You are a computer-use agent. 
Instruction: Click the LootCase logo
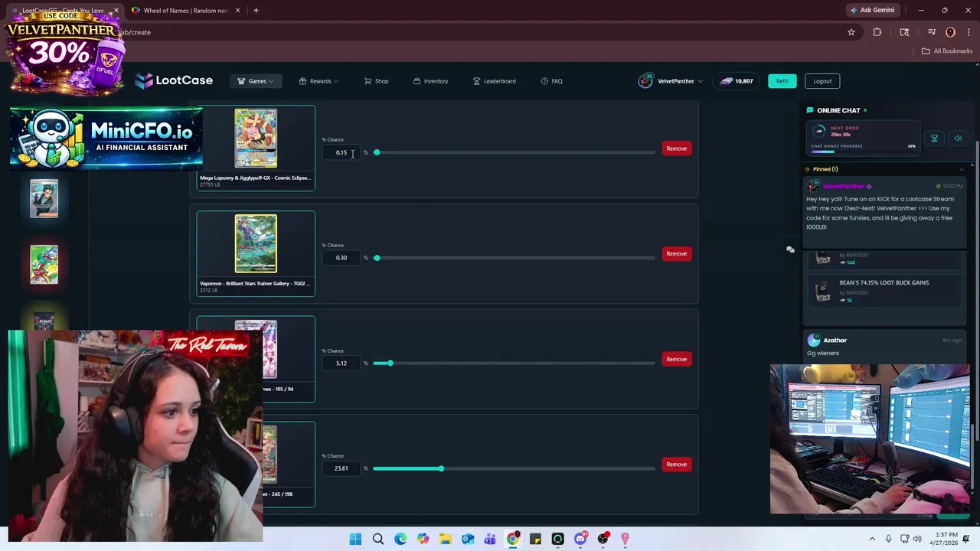174,80
